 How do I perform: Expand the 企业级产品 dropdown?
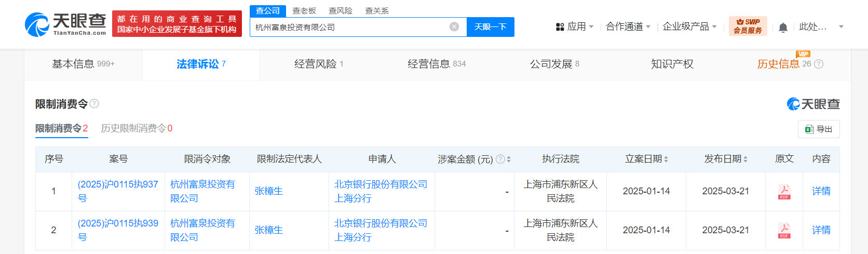pos(689,26)
